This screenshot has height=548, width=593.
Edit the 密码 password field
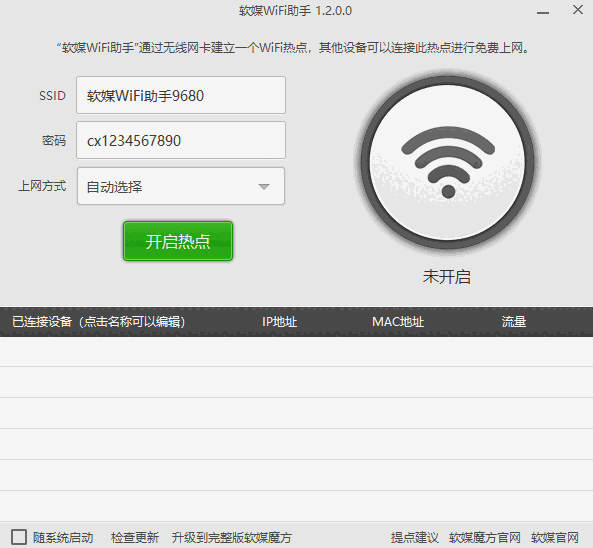[x=181, y=140]
